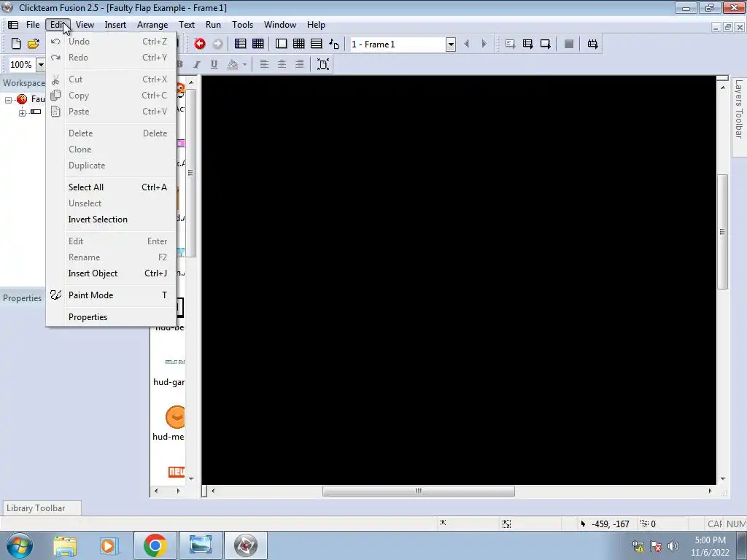The image size is (747, 560).
Task: Go back with the red arrow icon
Action: [200, 44]
